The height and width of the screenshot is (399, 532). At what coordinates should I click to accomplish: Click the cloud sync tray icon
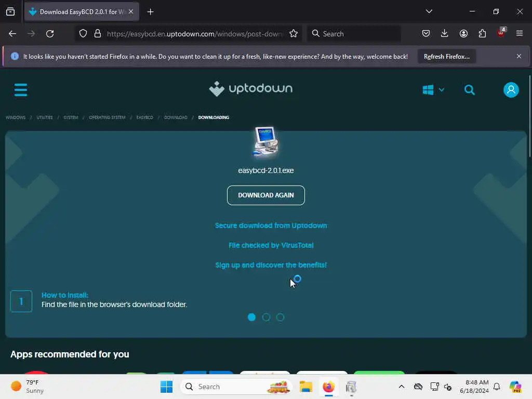point(418,387)
